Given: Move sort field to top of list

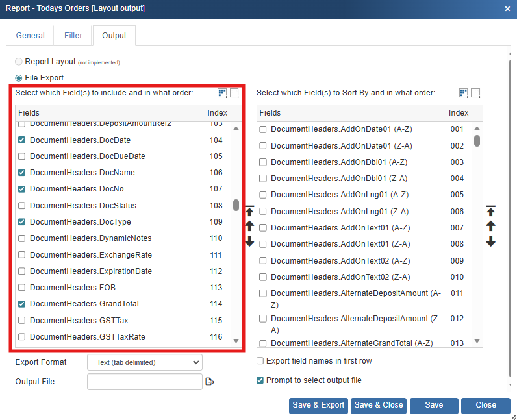Looking at the screenshot, I should [x=491, y=211].
